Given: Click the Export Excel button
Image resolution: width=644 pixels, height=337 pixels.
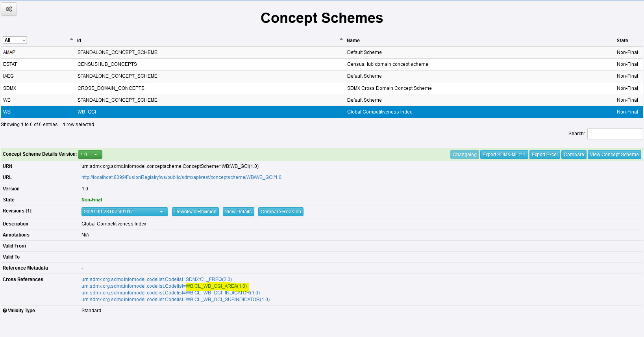Looking at the screenshot, I should coord(544,155).
